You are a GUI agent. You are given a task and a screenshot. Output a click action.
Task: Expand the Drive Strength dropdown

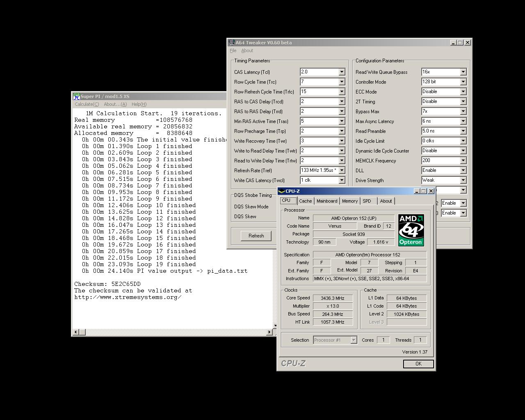coord(463,180)
